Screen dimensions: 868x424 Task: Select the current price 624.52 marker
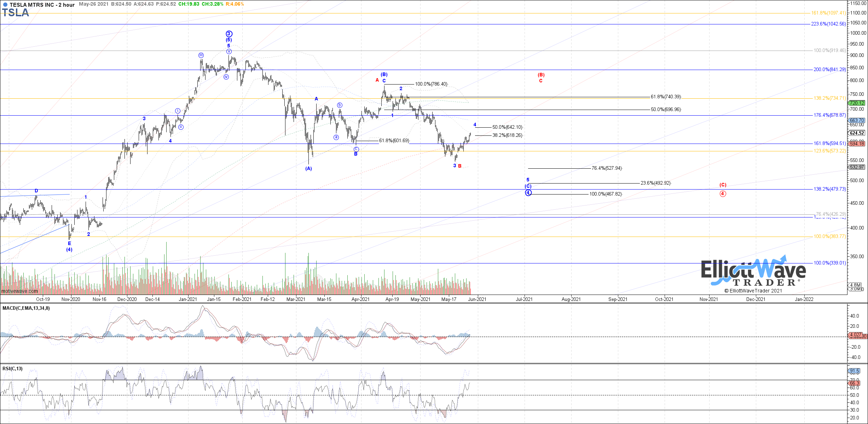857,133
